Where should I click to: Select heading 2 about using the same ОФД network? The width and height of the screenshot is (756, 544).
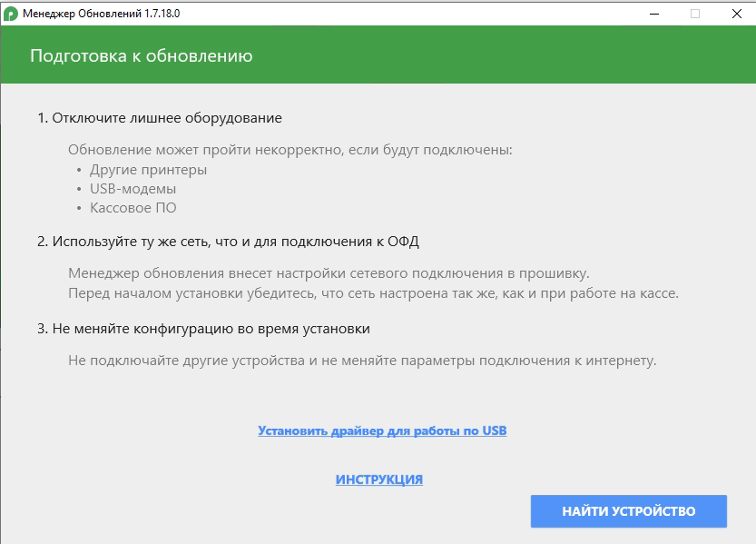click(x=228, y=242)
